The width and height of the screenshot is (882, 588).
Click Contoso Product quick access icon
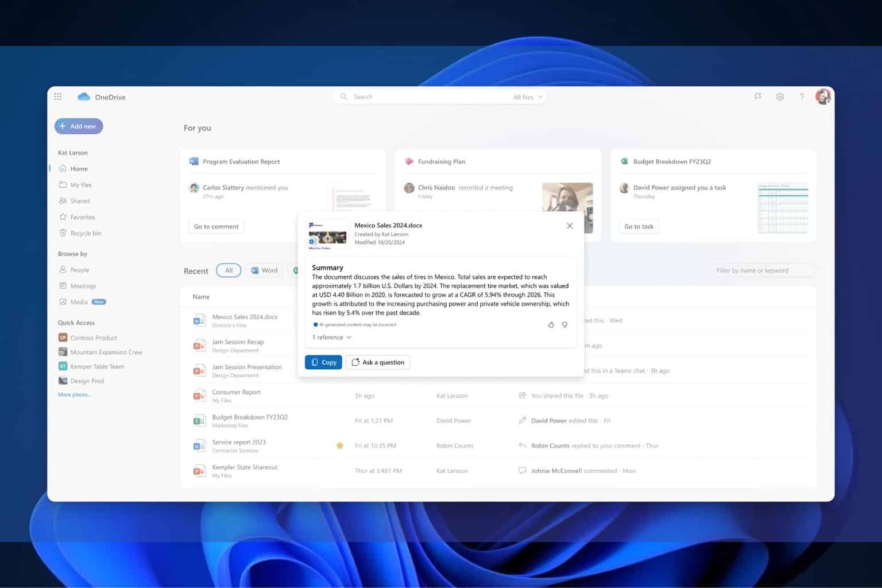click(x=63, y=338)
